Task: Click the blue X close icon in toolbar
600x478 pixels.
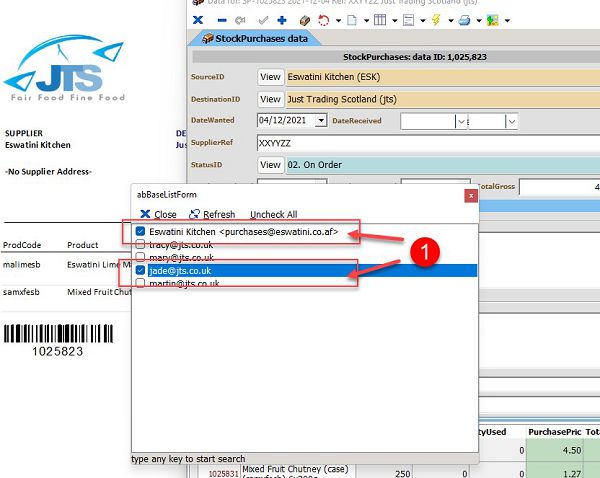Action: (198, 20)
